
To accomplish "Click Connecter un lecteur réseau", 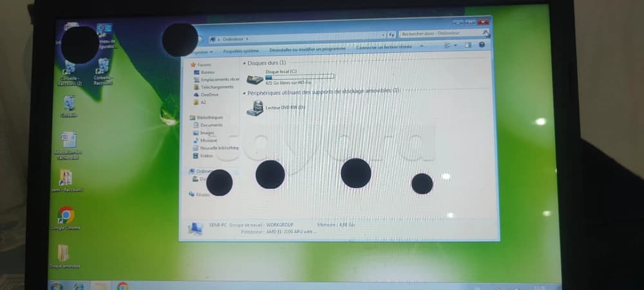I will (384, 47).
